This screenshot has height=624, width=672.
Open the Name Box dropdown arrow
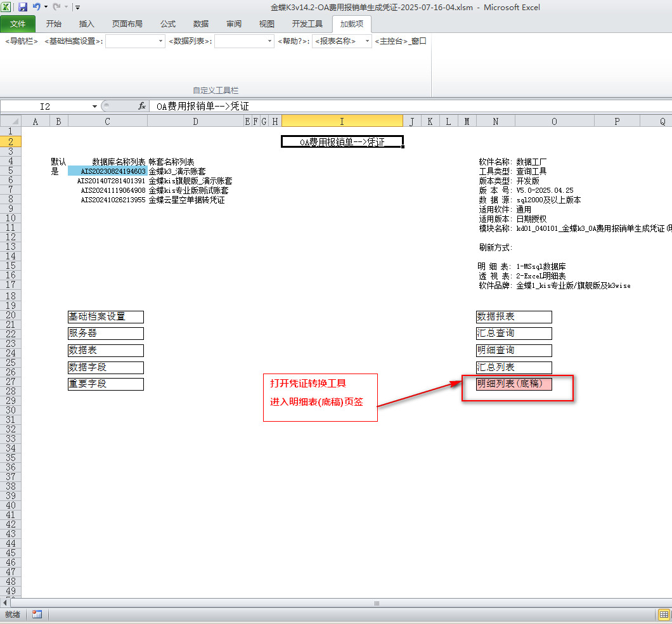pos(94,107)
